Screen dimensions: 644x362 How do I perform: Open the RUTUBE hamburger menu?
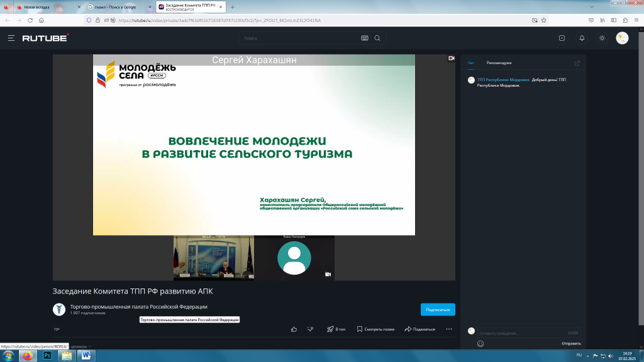coord(11,38)
